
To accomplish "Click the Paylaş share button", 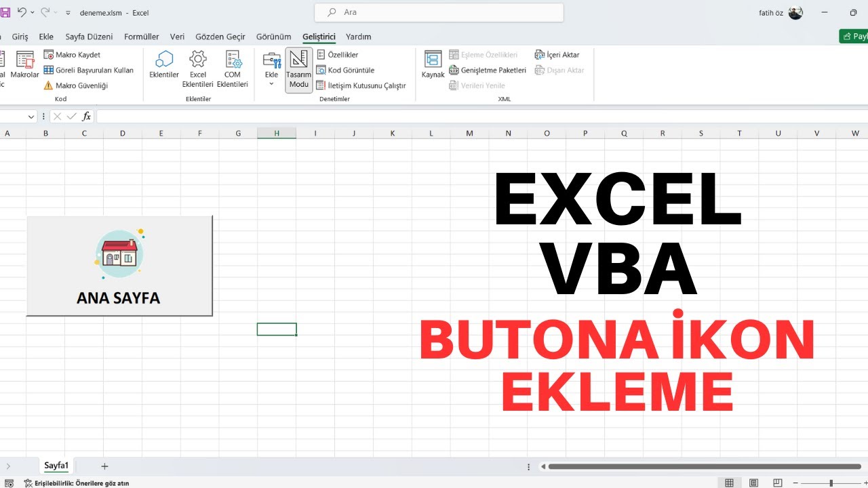I will click(854, 37).
